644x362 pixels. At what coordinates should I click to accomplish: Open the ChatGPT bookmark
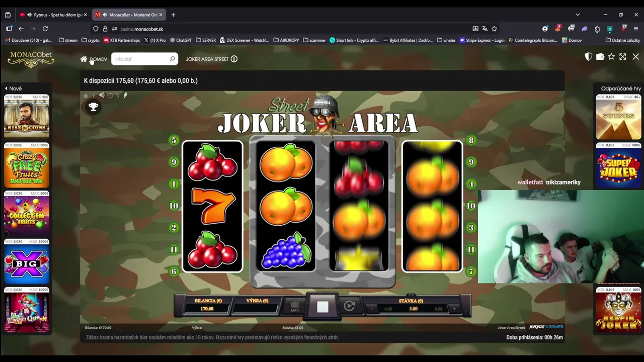pos(181,40)
